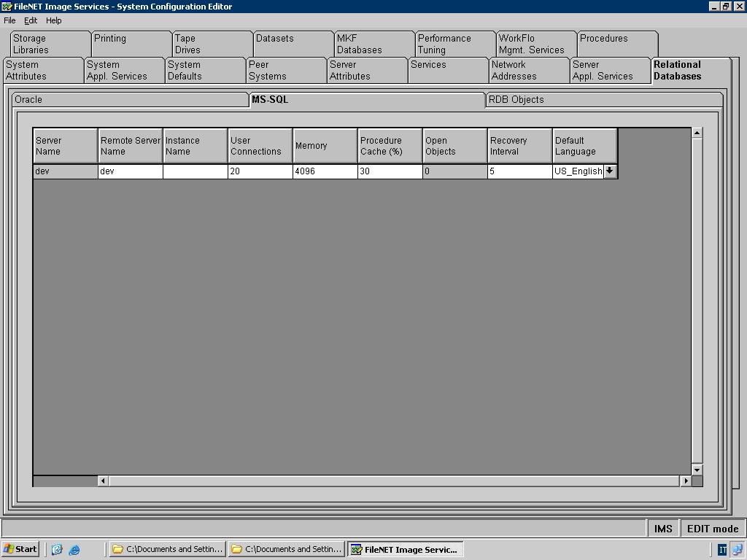
Task: Click the horizontal scrollbar track of the table
Action: pyautogui.click(x=395, y=481)
